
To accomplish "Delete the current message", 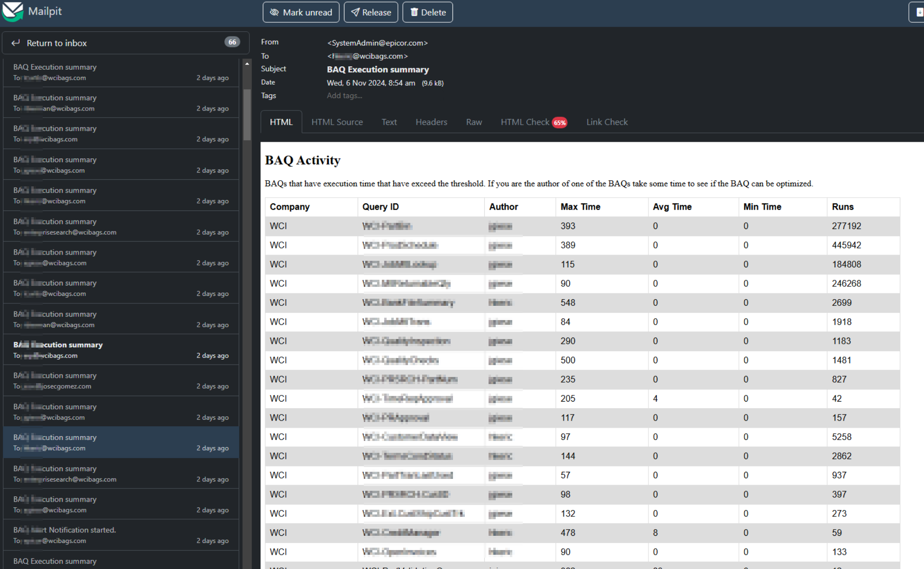I will pyautogui.click(x=427, y=12).
